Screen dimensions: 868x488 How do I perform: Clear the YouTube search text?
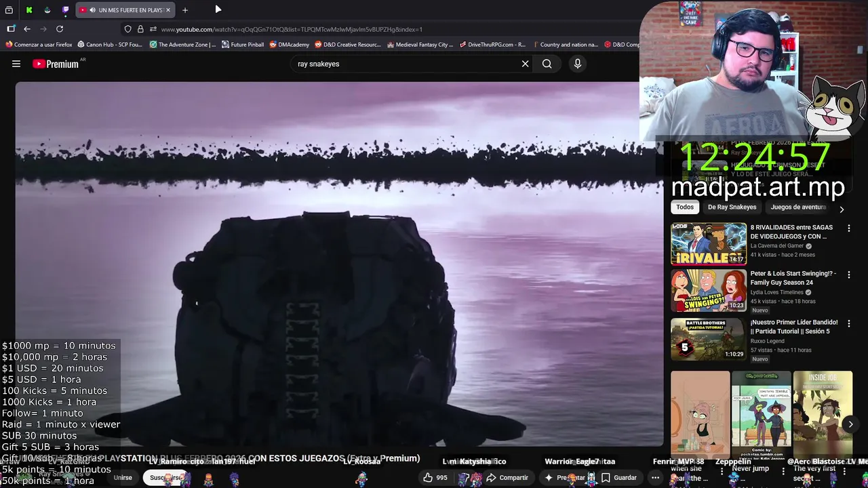[525, 64]
